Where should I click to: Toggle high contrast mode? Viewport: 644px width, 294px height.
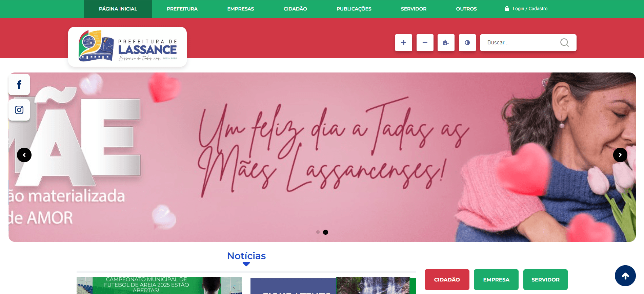(x=467, y=43)
